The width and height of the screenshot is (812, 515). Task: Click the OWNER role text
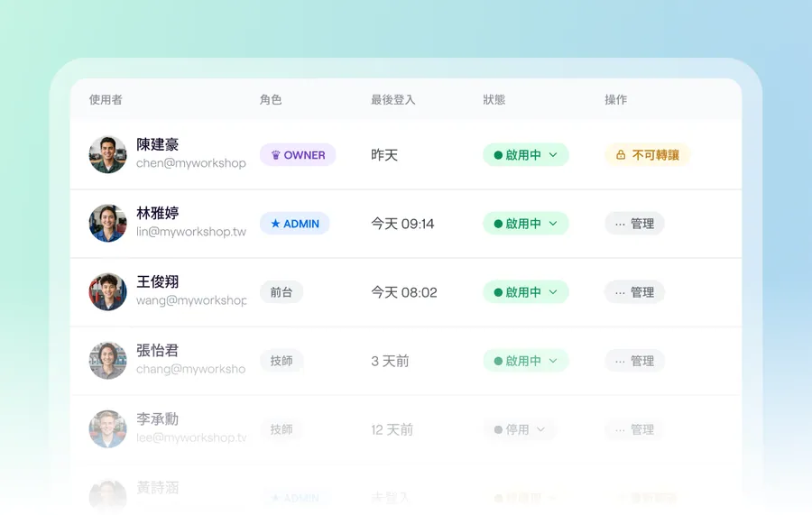tap(305, 155)
